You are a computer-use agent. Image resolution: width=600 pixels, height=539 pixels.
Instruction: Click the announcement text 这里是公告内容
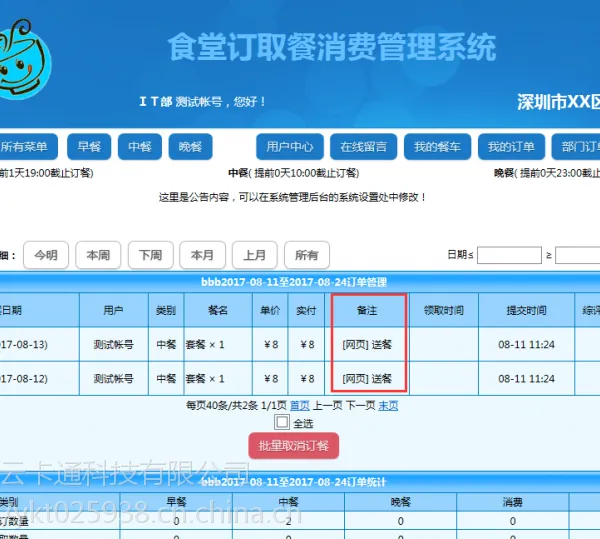click(292, 197)
